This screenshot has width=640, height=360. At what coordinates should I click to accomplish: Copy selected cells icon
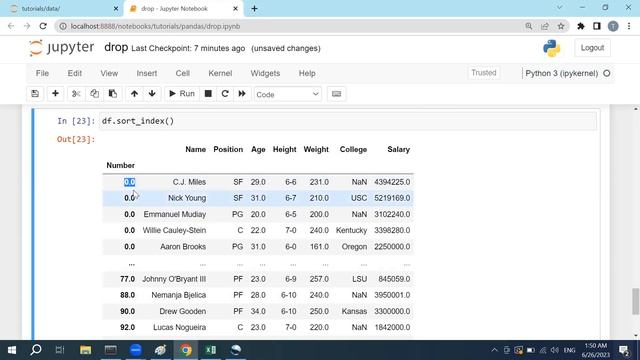[94, 94]
